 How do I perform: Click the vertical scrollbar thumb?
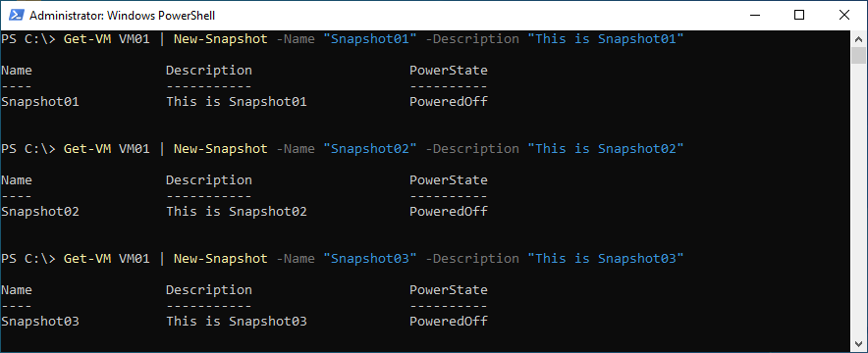coord(858,56)
